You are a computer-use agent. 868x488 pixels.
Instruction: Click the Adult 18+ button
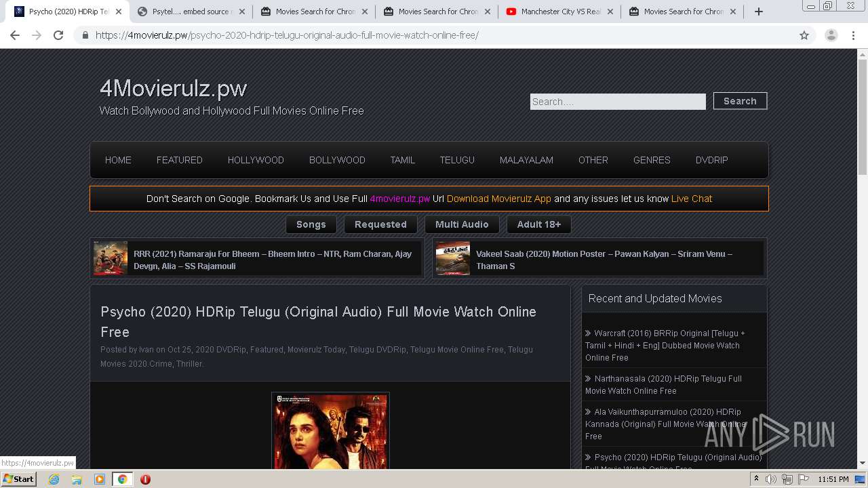(x=539, y=224)
